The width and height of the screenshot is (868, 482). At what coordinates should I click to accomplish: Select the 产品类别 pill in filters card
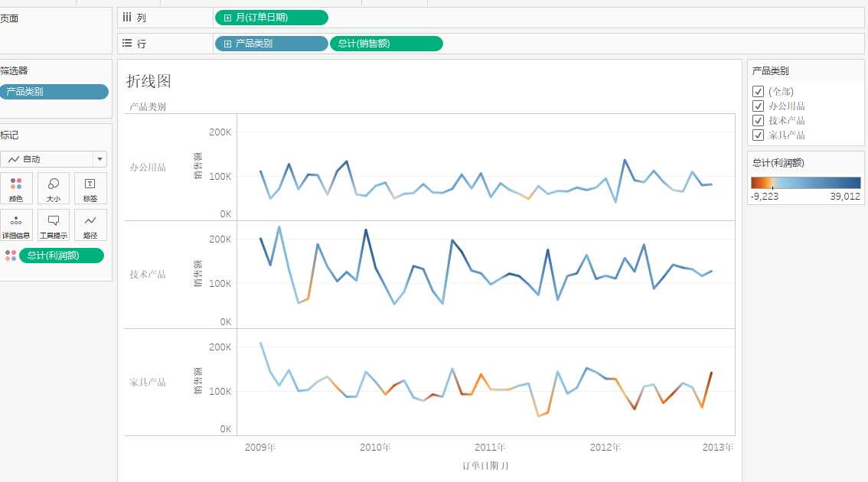[x=54, y=92]
